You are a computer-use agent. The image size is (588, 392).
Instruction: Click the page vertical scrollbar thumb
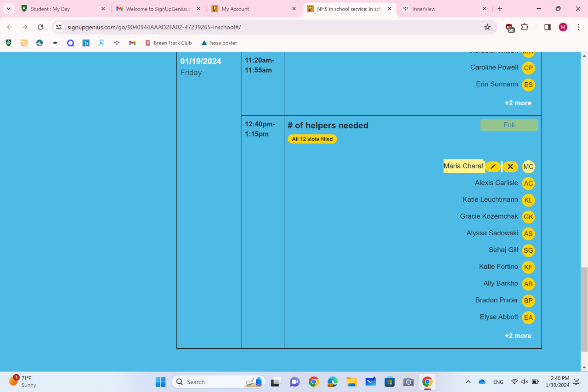584,309
